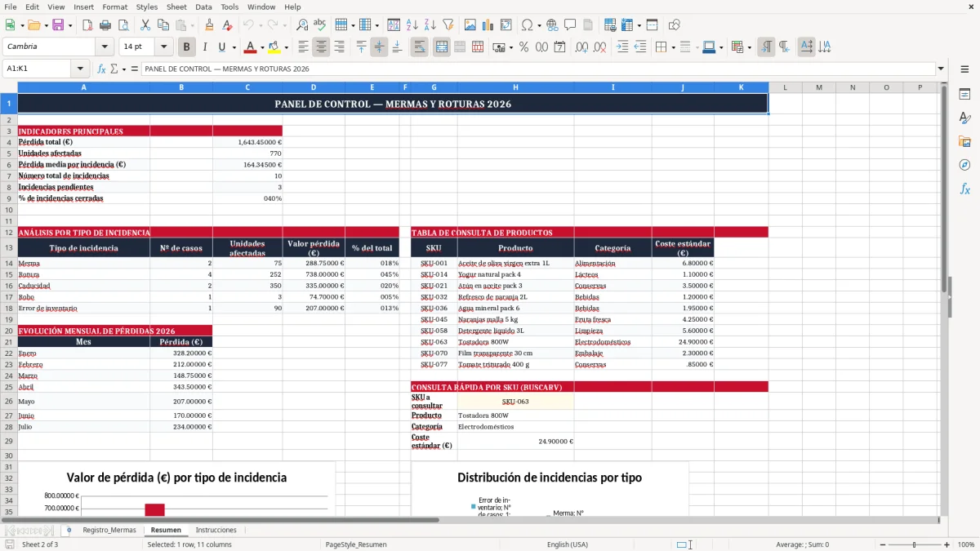Toggle Align Left
Screen dimensions: 980x551
pyautogui.click(x=304, y=47)
